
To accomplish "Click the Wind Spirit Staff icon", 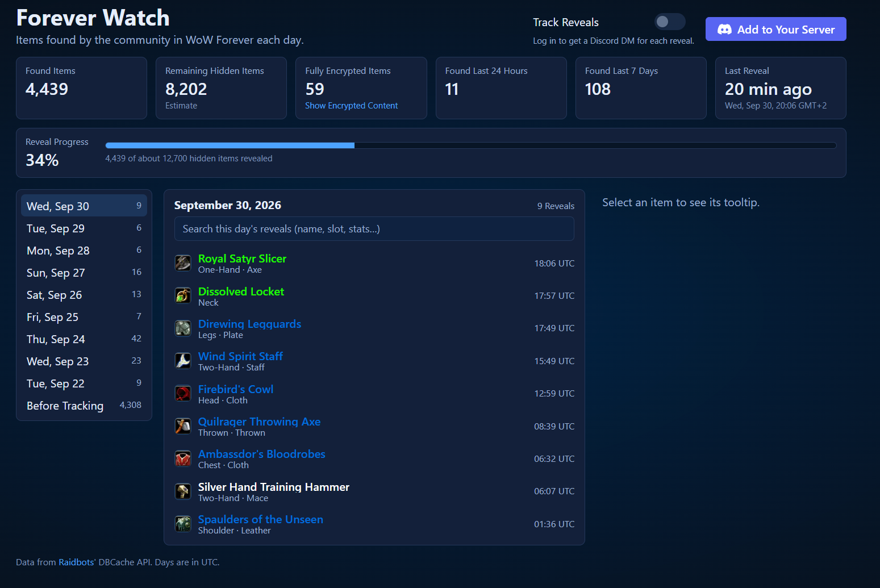I will pos(183,361).
